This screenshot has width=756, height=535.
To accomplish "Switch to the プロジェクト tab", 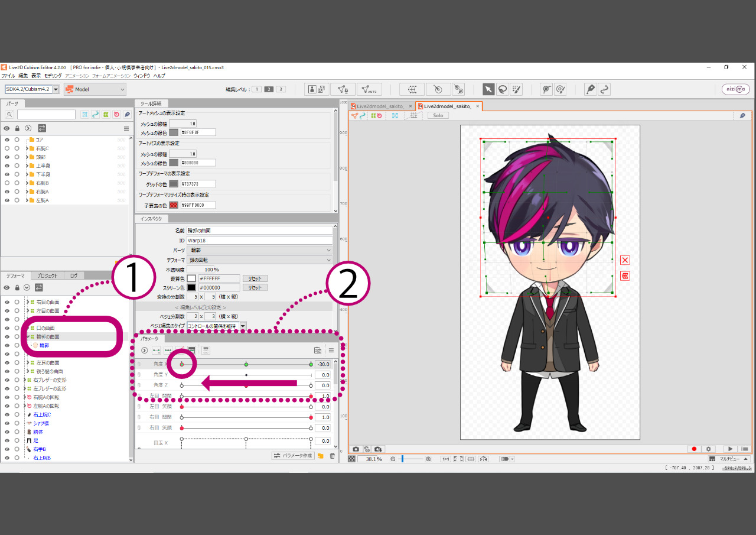I will point(47,275).
